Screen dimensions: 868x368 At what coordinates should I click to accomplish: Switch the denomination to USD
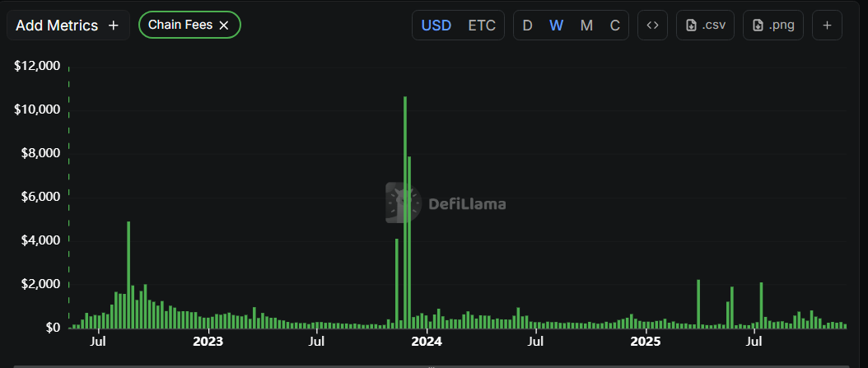pos(436,26)
